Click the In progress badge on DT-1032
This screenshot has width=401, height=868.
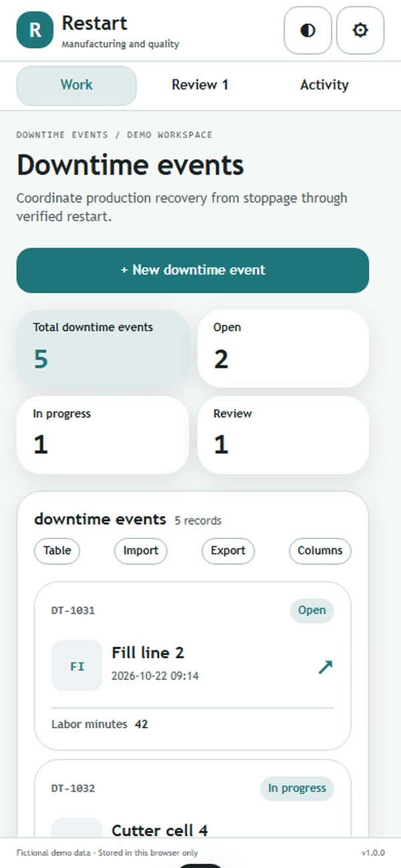(297, 788)
